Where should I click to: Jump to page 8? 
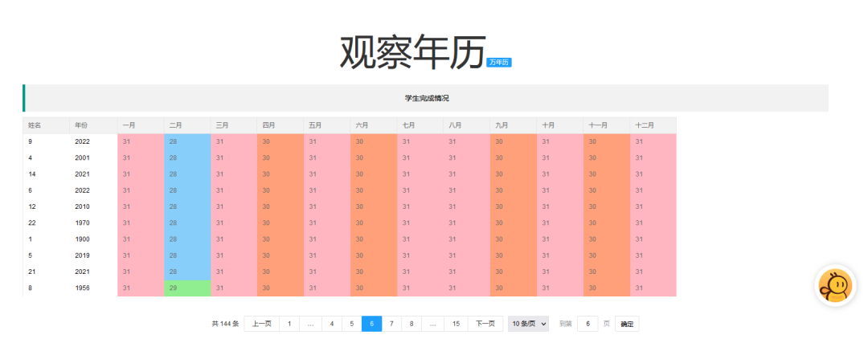point(411,324)
